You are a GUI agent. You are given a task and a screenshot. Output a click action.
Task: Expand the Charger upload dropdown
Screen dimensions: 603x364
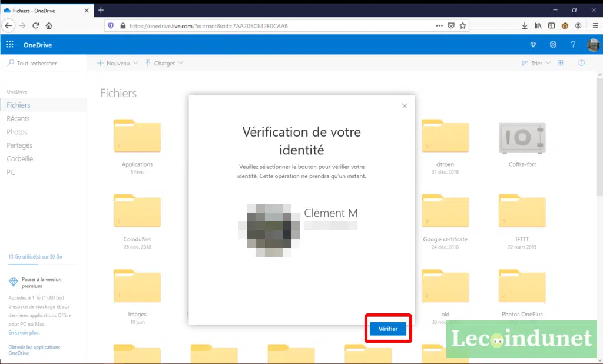164,63
